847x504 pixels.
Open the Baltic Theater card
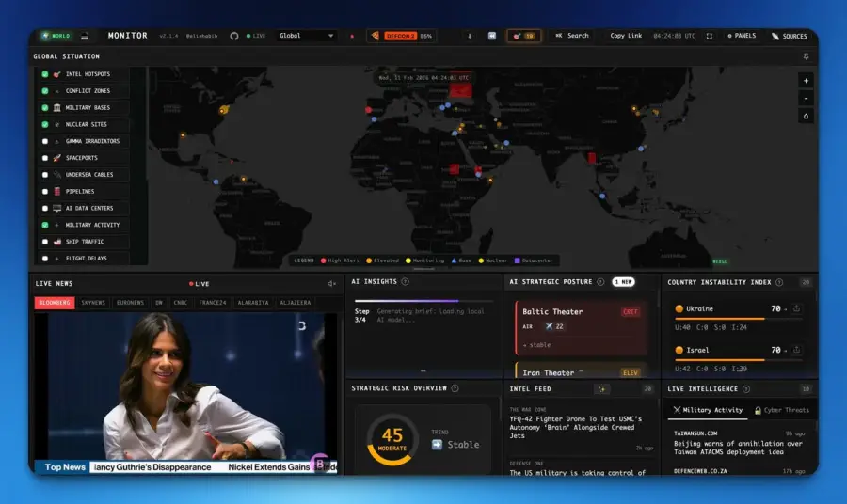click(x=581, y=328)
